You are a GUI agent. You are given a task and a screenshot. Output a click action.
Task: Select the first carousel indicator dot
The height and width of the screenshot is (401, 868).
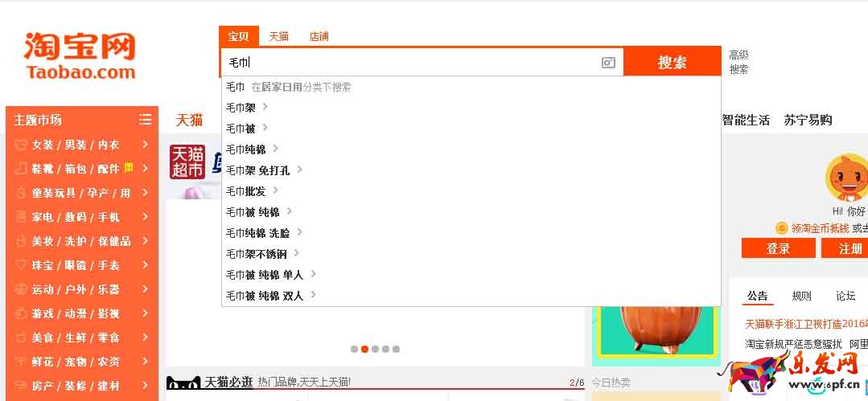click(354, 349)
